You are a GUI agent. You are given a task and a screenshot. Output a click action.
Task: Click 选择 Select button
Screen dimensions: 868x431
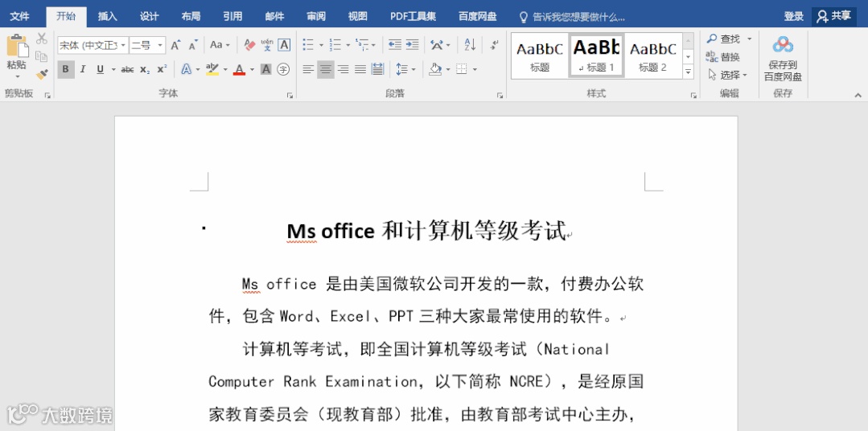click(x=727, y=74)
